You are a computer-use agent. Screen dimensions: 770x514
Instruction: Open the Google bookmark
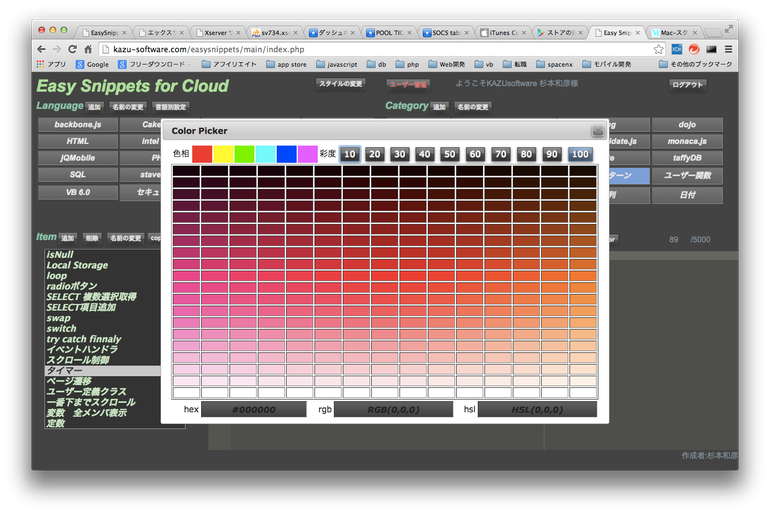tap(92, 64)
